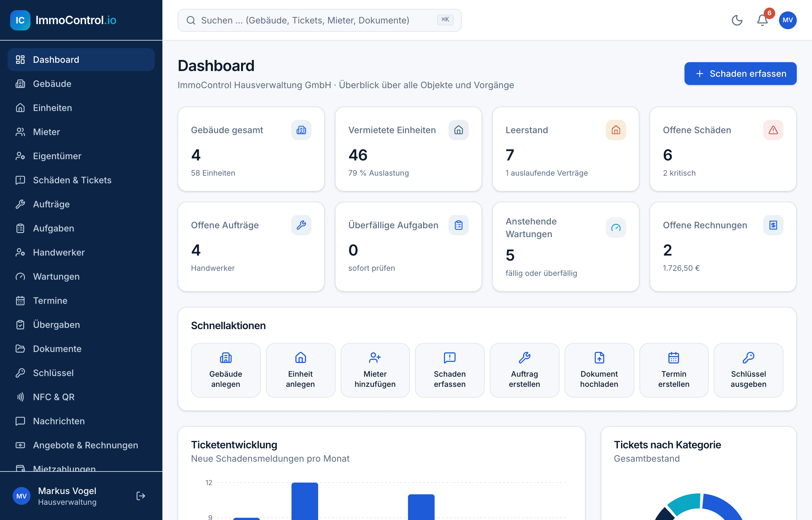Open Angebote & Rechnungen in the sidebar
The width and height of the screenshot is (812, 520).
[x=81, y=445]
